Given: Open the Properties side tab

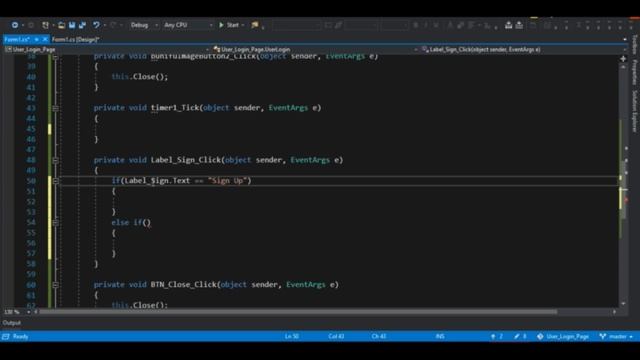Looking at the screenshot, I should 635,72.
